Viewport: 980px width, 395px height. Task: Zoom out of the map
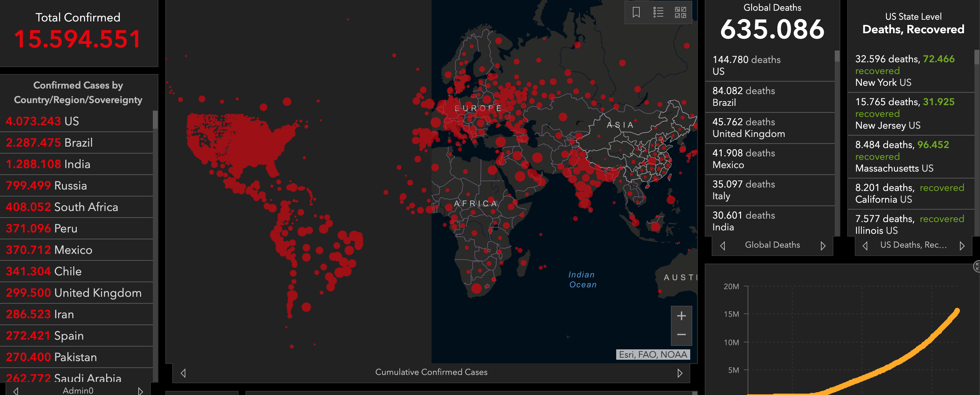click(x=681, y=335)
